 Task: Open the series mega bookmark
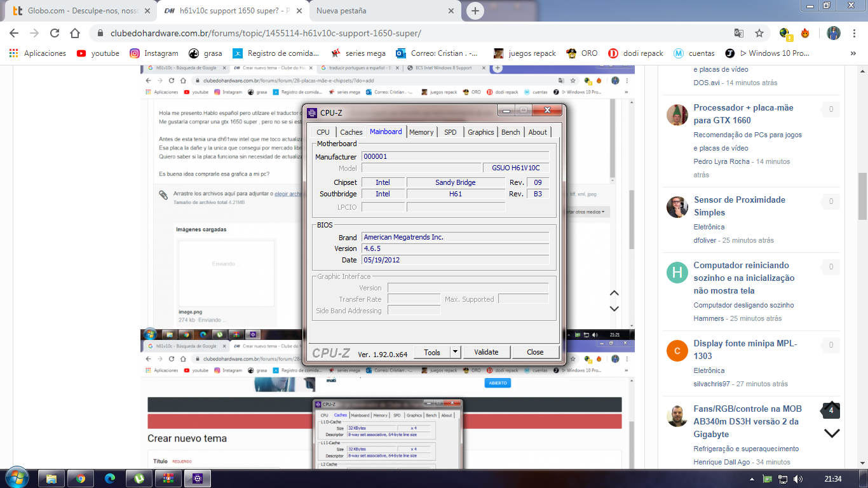pyautogui.click(x=358, y=53)
